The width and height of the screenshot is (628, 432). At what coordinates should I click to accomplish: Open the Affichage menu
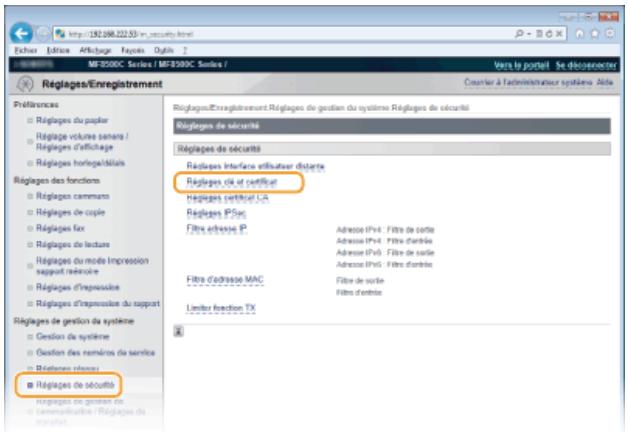95,50
